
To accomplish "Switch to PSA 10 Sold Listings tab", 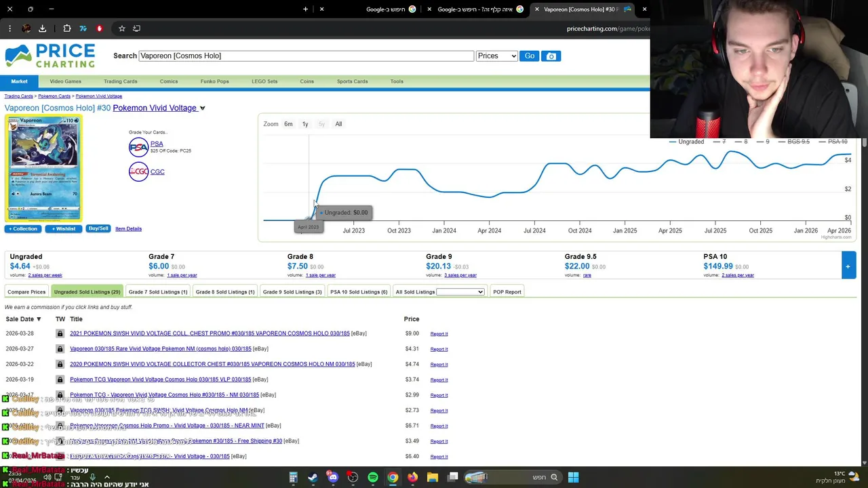I will pyautogui.click(x=359, y=292).
